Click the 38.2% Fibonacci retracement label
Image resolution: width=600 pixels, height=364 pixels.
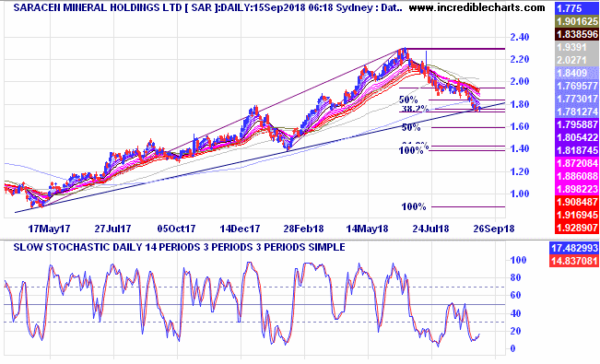click(x=415, y=109)
